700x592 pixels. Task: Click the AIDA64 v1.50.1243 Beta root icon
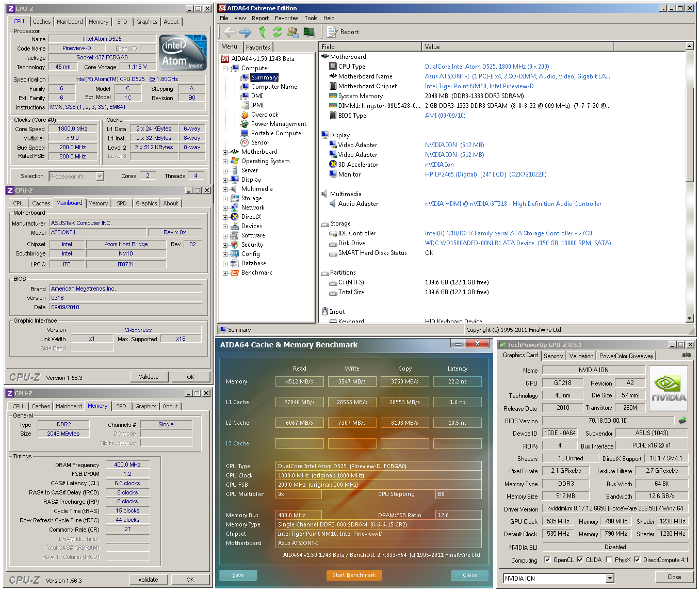click(x=225, y=59)
